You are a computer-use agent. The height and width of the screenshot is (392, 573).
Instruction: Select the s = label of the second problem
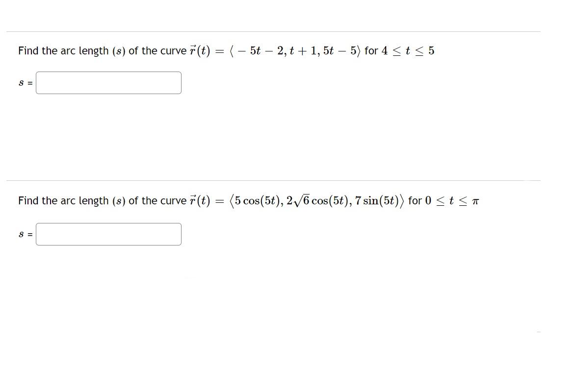(x=25, y=234)
